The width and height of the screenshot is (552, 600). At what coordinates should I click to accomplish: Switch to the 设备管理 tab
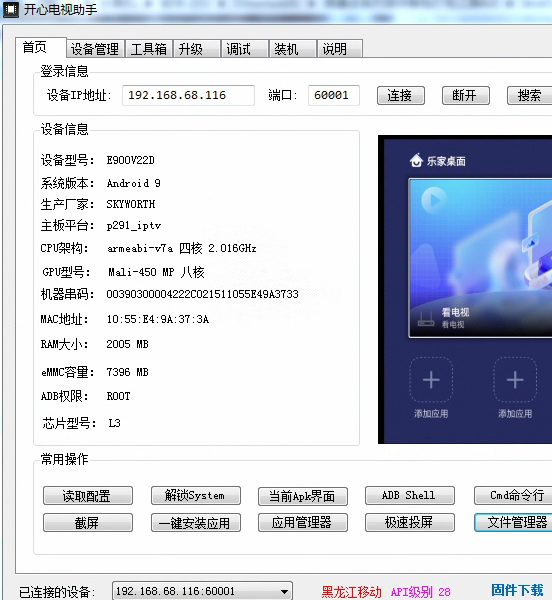(x=95, y=49)
